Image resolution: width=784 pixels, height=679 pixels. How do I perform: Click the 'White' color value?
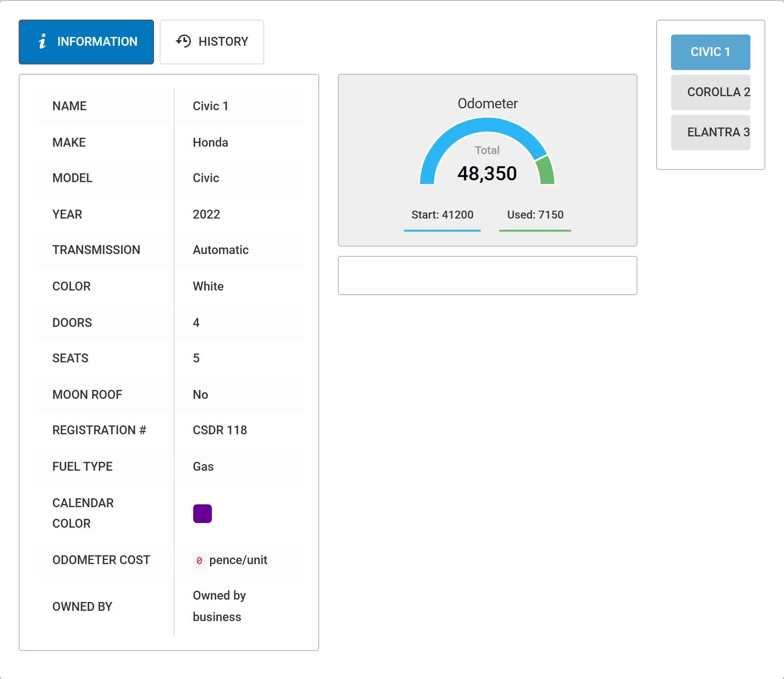click(x=208, y=286)
